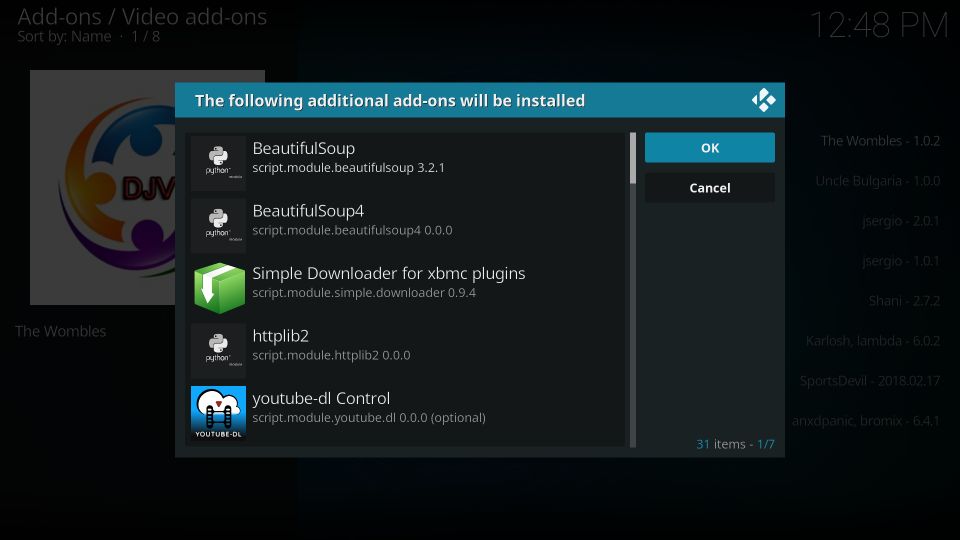The width and height of the screenshot is (960, 540).
Task: Select SportsDevil - 2018.02.17 in background list
Action: [x=869, y=381]
